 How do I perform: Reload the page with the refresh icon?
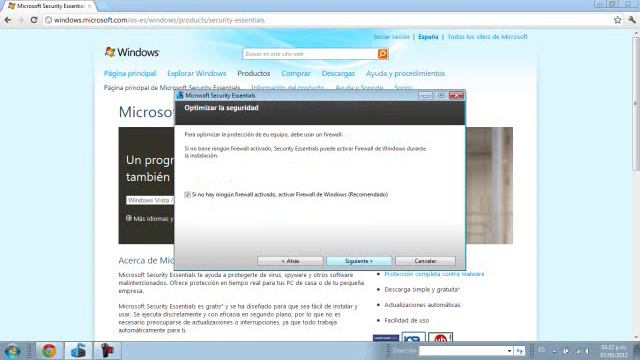click(x=34, y=20)
